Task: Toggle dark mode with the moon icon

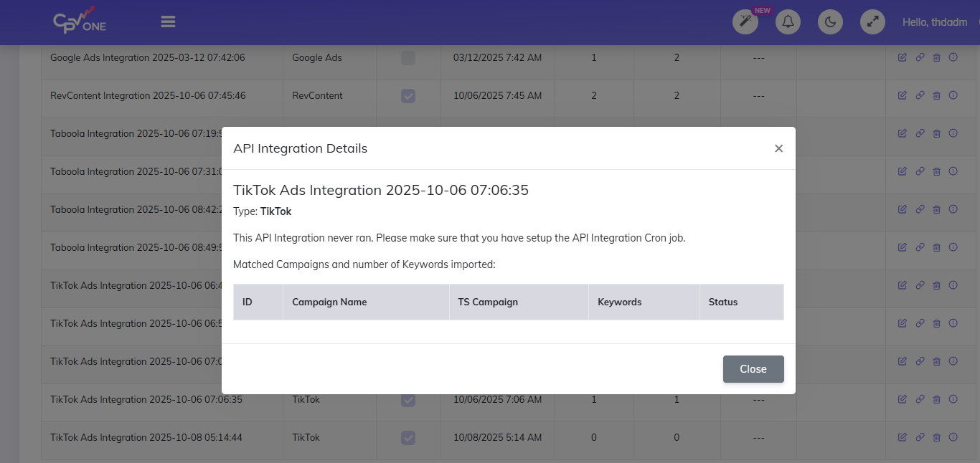Action: (830, 22)
